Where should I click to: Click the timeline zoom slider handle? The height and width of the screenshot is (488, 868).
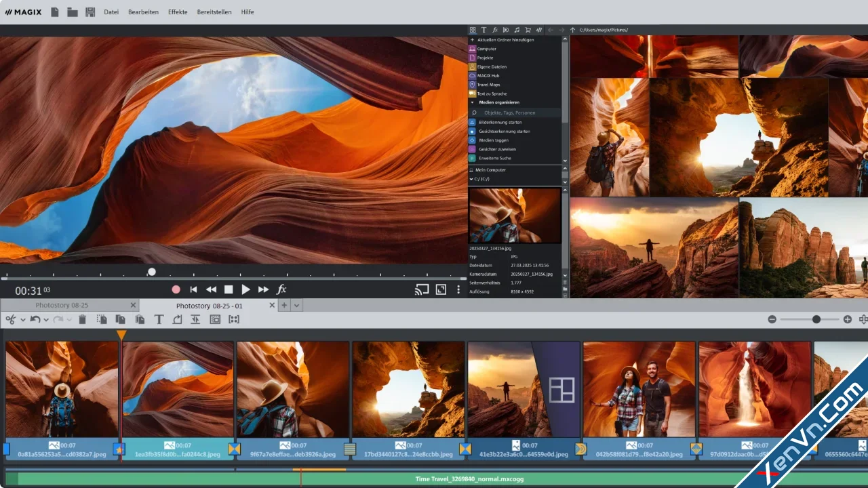[x=816, y=319]
